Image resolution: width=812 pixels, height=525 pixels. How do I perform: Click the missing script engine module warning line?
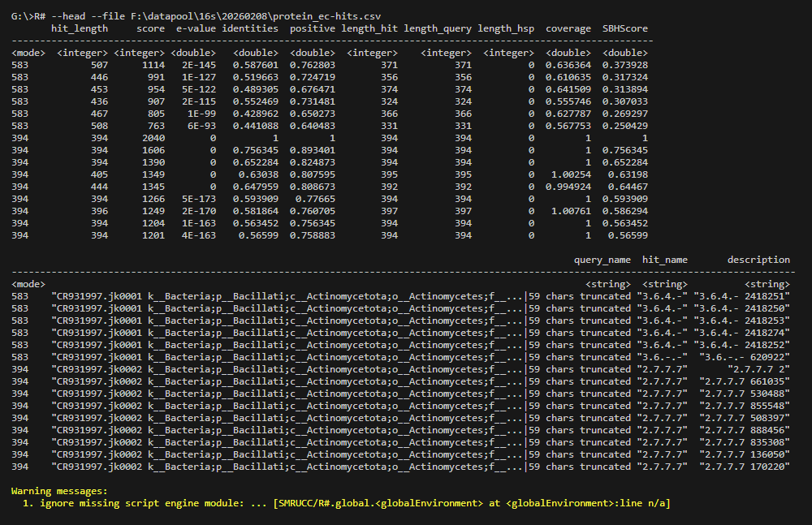pos(341,503)
